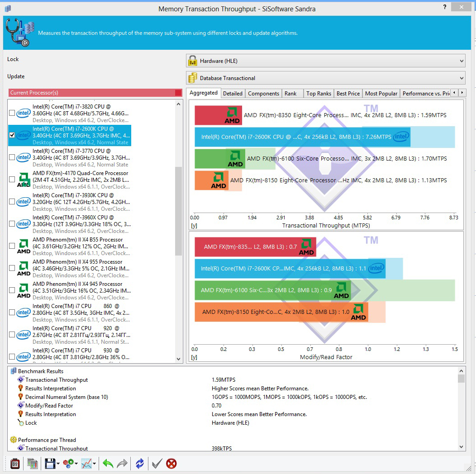Tick the AMD Phenom II X4 955 checkbox
The image size is (476, 474).
12,268
